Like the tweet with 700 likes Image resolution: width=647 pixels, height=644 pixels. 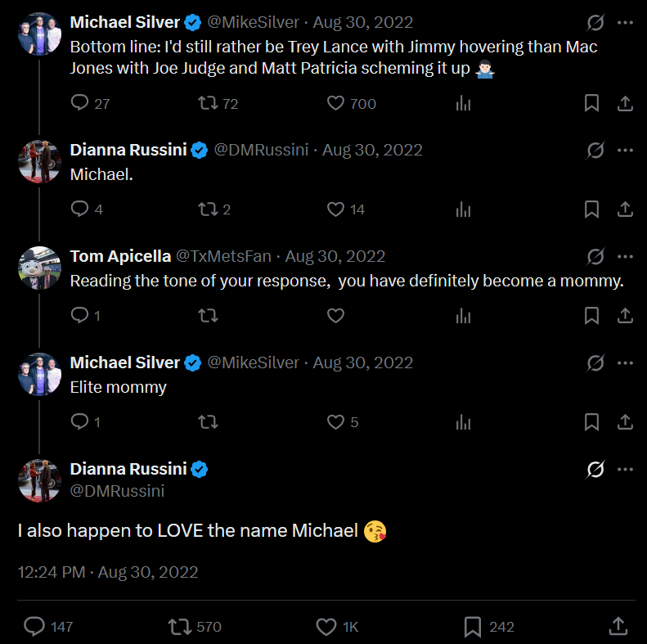pos(336,103)
